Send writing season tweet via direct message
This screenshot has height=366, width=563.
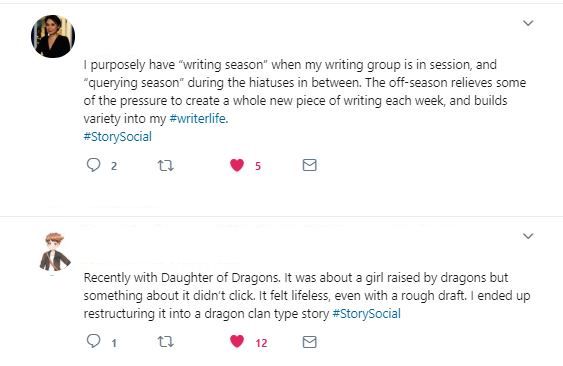pyautogui.click(x=310, y=165)
